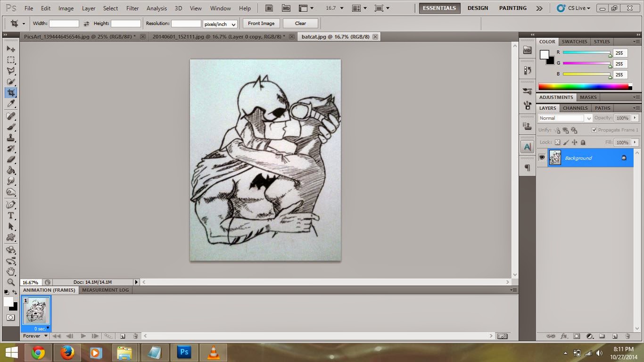Switch to the Channels tab
The height and width of the screenshot is (362, 644).
tap(575, 108)
